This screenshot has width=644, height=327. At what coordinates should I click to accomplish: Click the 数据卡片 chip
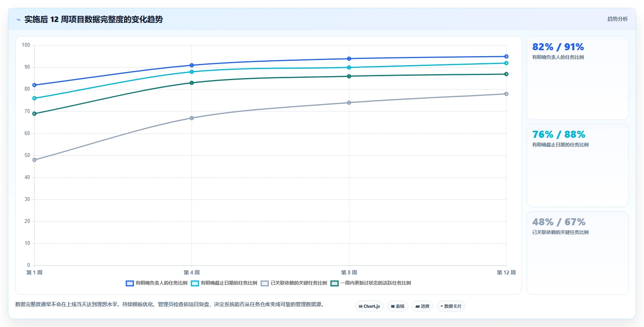point(451,306)
